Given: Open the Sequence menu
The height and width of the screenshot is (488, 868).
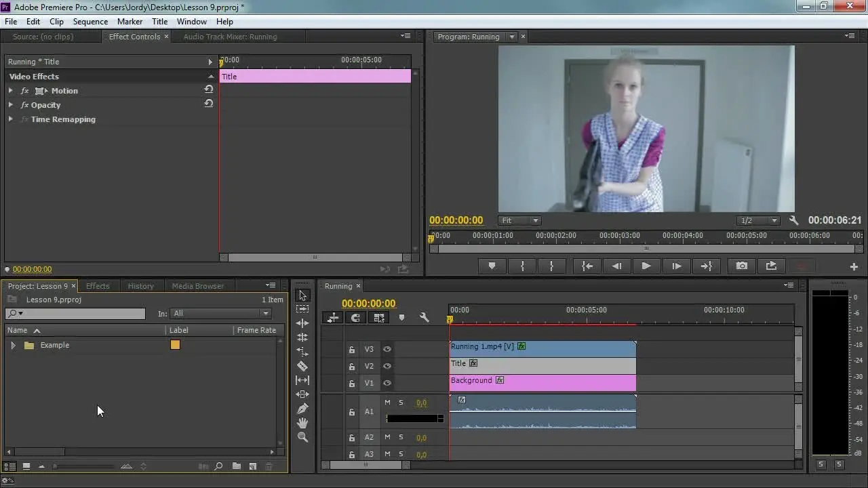Looking at the screenshot, I should 90,22.
